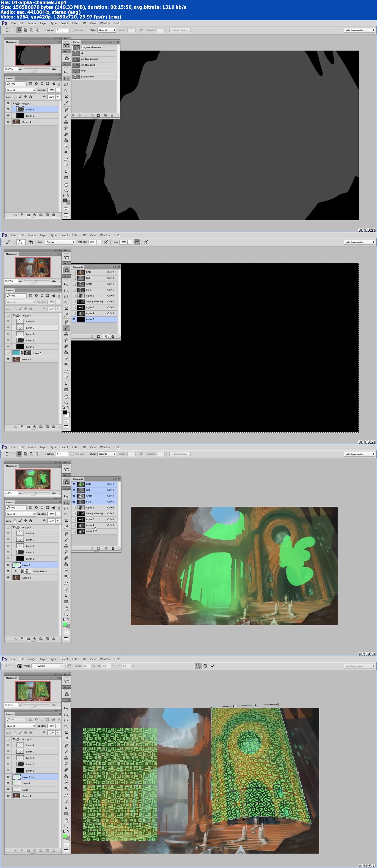Open layer blend mode Normal dropdown, 00:09:30 frame
The width and height of the screenshot is (377, 868).
(21, 514)
